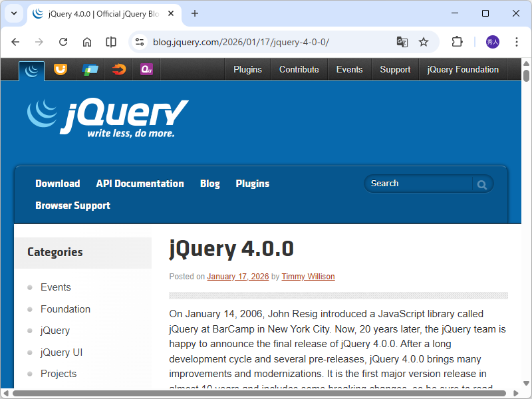
Task: Click the Categories sidebar heading
Action: click(x=55, y=252)
